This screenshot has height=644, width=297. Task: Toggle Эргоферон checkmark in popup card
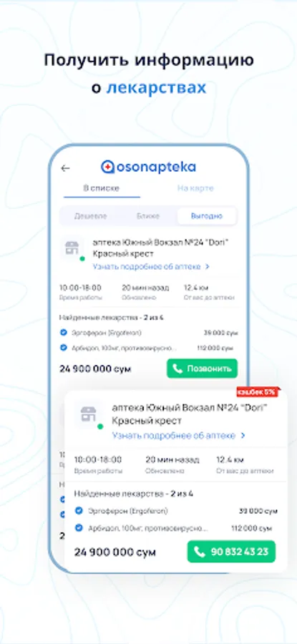click(79, 511)
